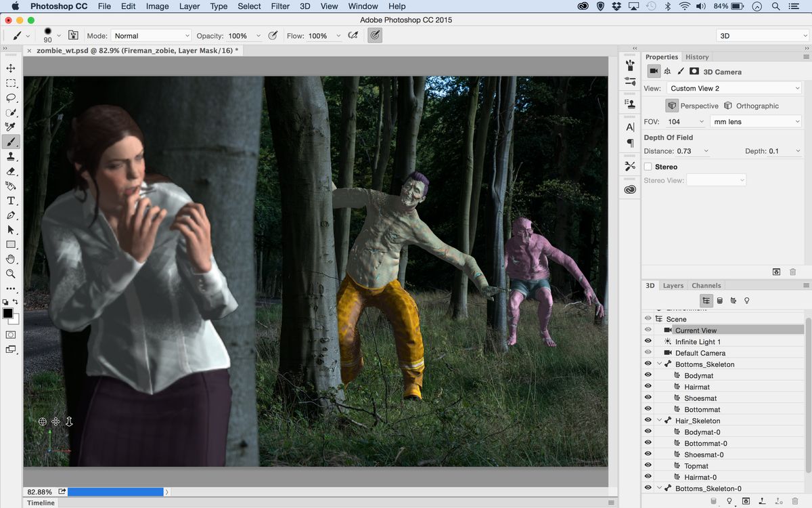This screenshot has height=508, width=812.
Task: Collapse the Bottoms_Skeleton group
Action: click(658, 364)
